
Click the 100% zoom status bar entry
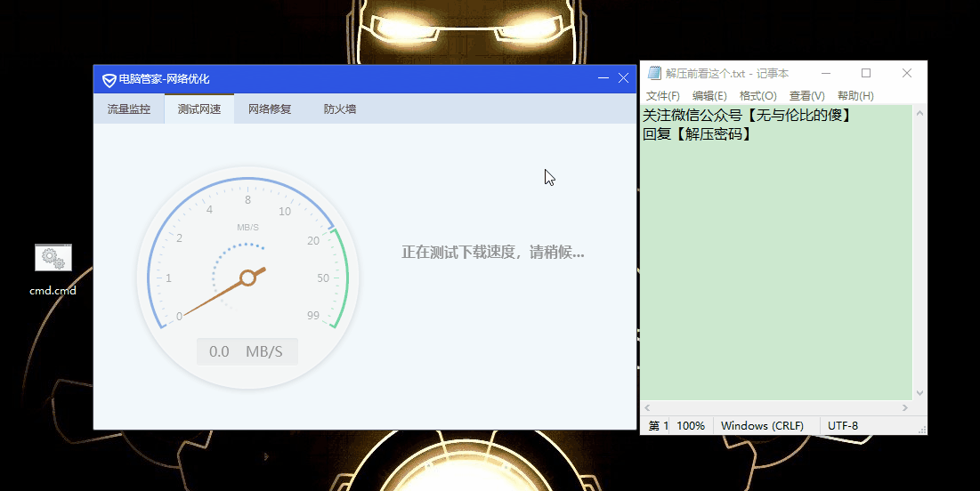691,425
